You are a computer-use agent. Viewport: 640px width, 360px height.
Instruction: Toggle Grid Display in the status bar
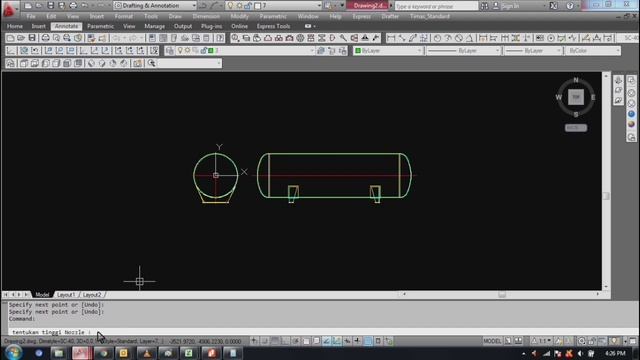click(x=275, y=341)
